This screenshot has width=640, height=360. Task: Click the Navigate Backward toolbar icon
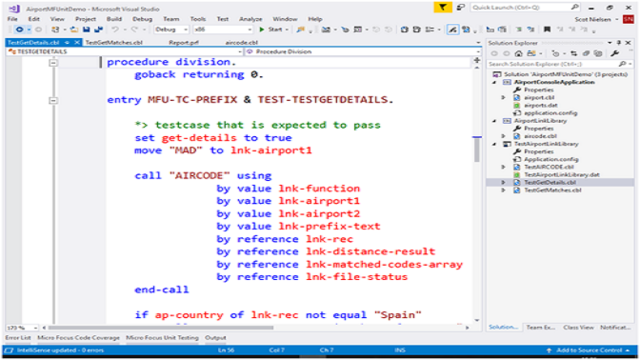coord(19,29)
